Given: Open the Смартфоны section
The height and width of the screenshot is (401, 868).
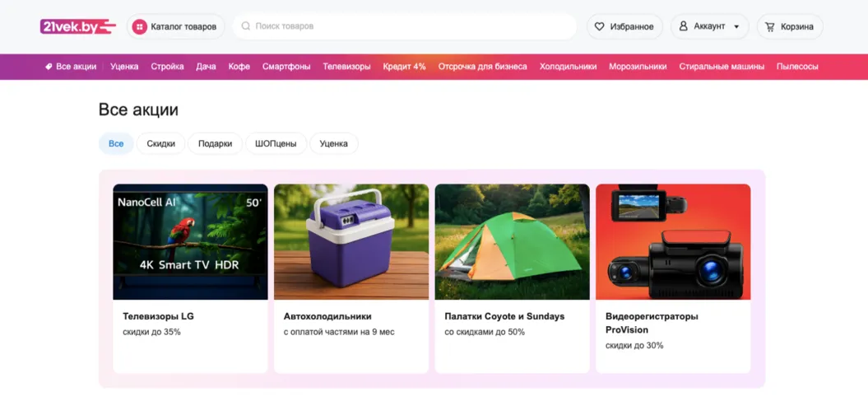Looking at the screenshot, I should click(x=287, y=67).
